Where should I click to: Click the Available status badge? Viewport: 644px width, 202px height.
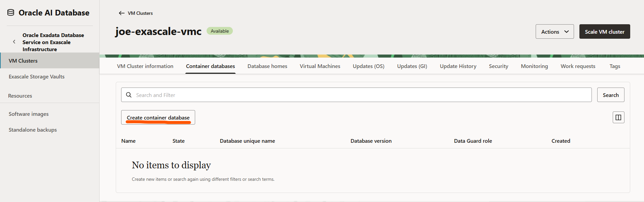220,31
